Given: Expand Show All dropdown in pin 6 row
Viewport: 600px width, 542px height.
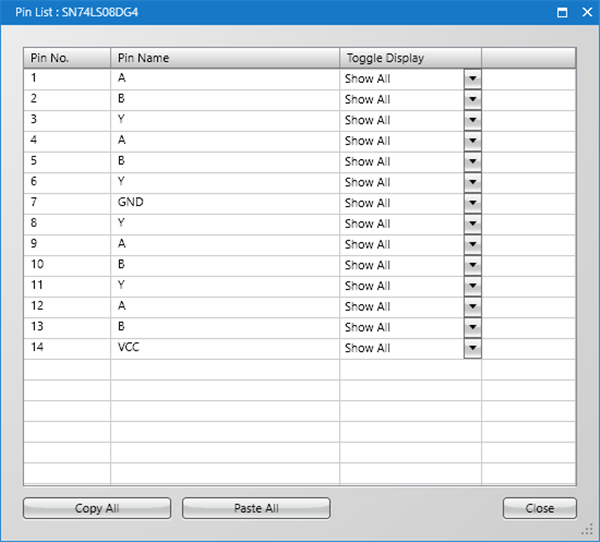Looking at the screenshot, I should (473, 182).
